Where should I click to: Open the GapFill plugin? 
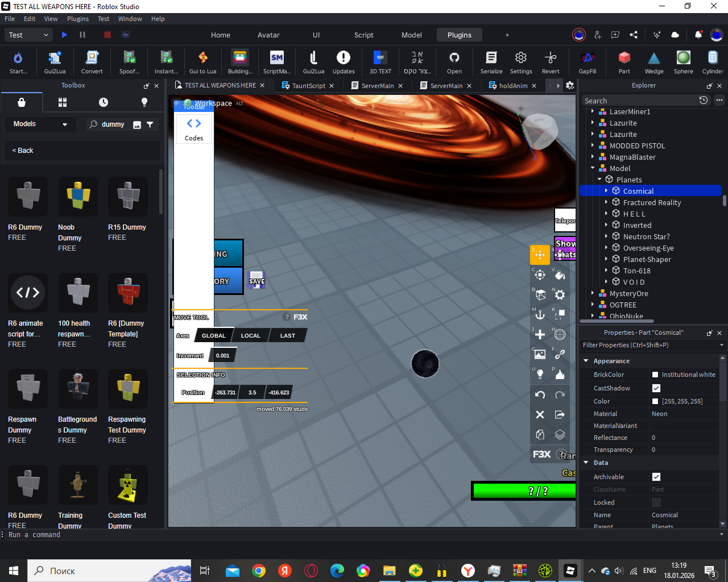tap(587, 58)
